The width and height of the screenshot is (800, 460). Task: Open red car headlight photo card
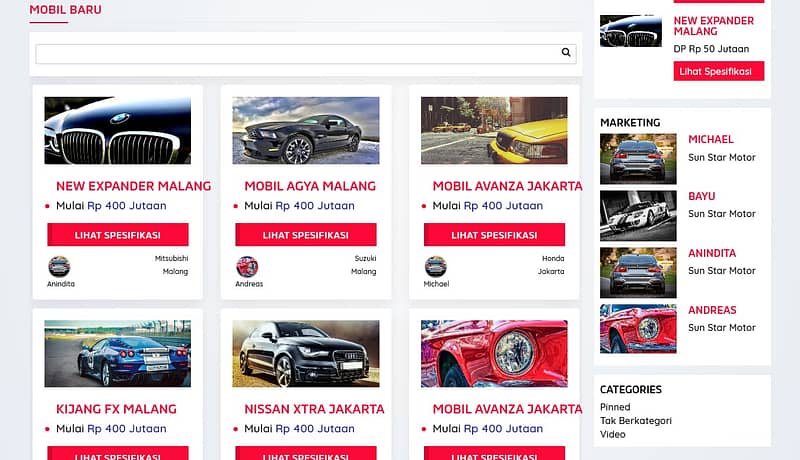coord(494,353)
